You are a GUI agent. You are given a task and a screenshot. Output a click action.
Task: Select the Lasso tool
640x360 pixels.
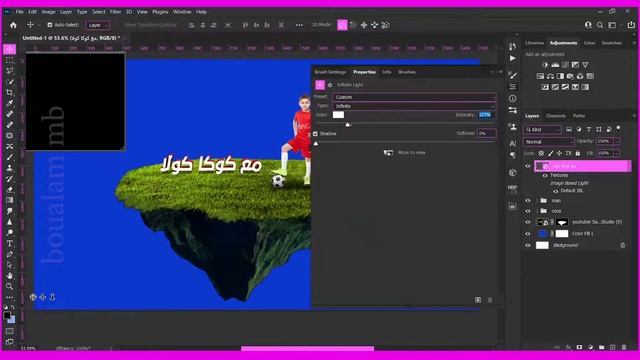pos(9,71)
